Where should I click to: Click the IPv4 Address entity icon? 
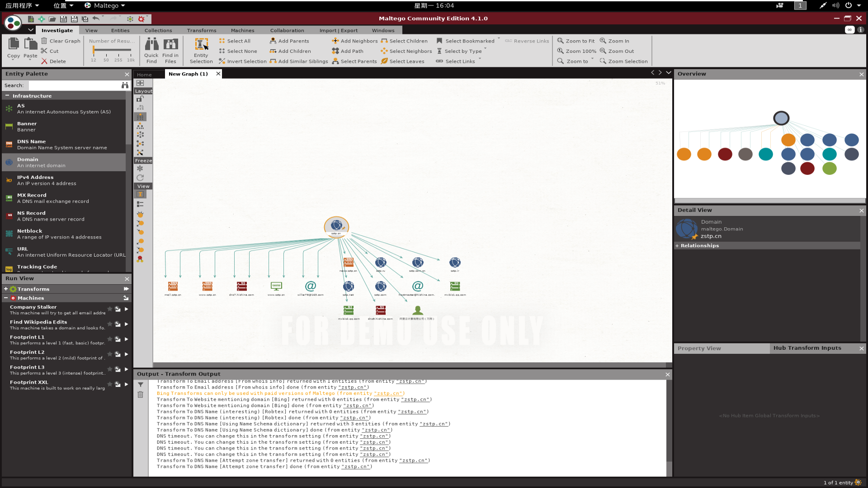tap(9, 180)
